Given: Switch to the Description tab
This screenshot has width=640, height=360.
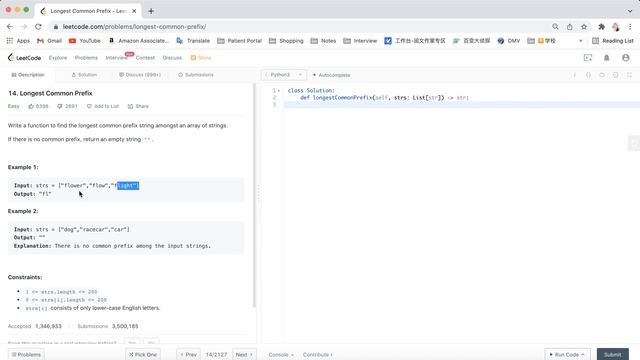Looking at the screenshot, I should (28, 75).
